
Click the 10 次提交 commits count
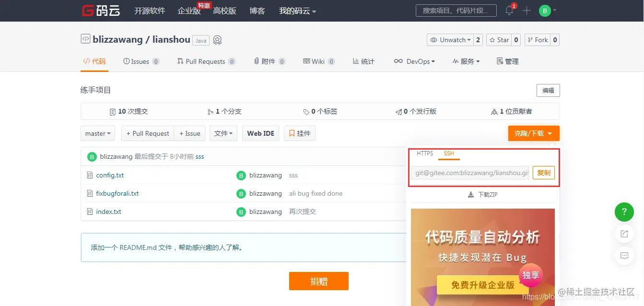tap(129, 111)
